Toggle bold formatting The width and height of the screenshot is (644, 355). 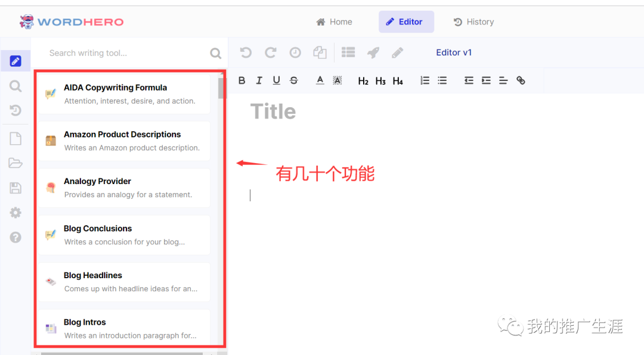tap(242, 80)
